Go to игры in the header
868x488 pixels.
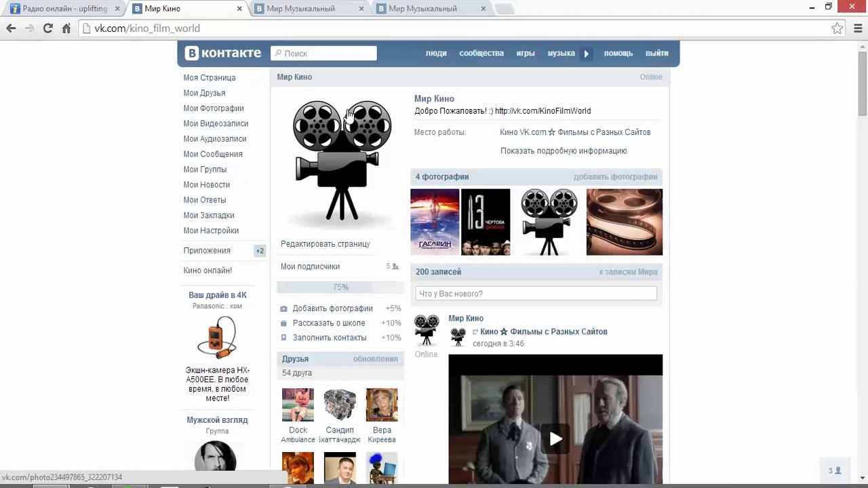coord(526,53)
